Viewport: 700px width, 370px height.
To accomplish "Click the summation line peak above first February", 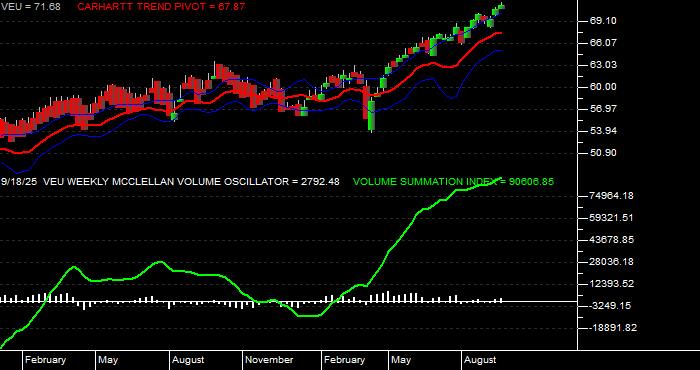I will 74,267.
